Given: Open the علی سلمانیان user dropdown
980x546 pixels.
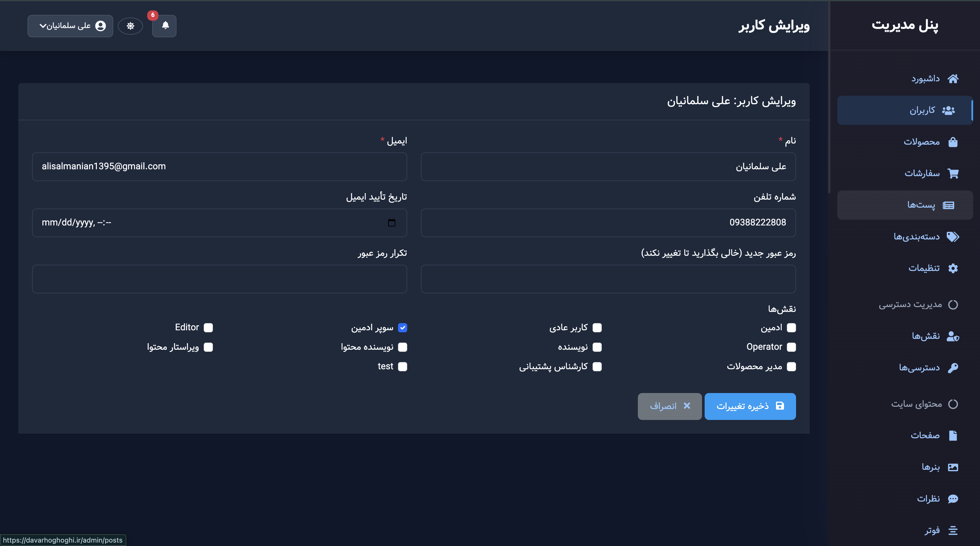Looking at the screenshot, I should tap(70, 26).
